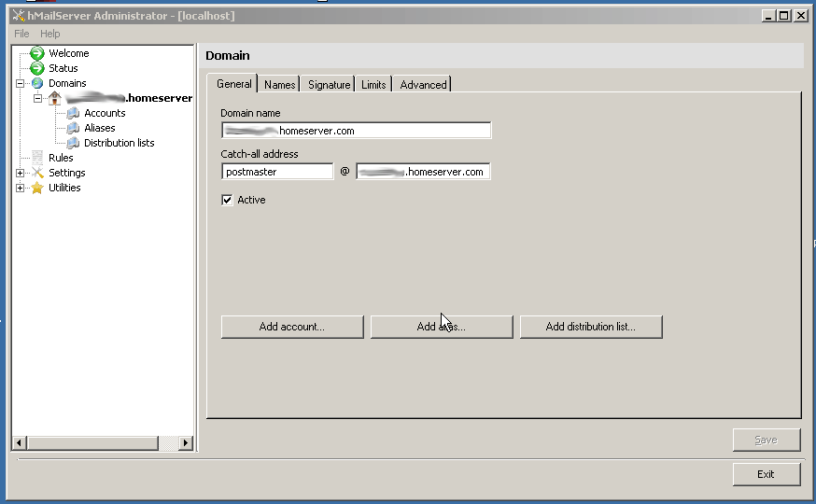The height and width of the screenshot is (504, 816).
Task: Click the Accounts folder icon
Action: click(x=74, y=113)
